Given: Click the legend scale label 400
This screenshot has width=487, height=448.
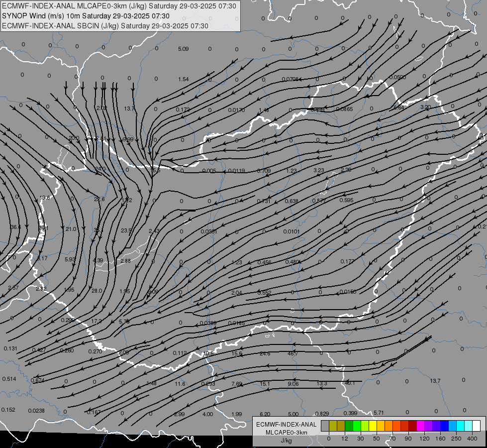Looking at the screenshot, I should [x=472, y=439].
